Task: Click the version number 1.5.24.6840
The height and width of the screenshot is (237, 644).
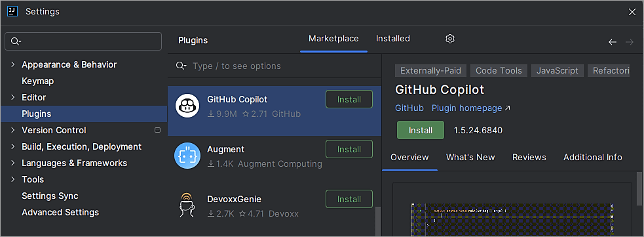Action: pos(478,131)
